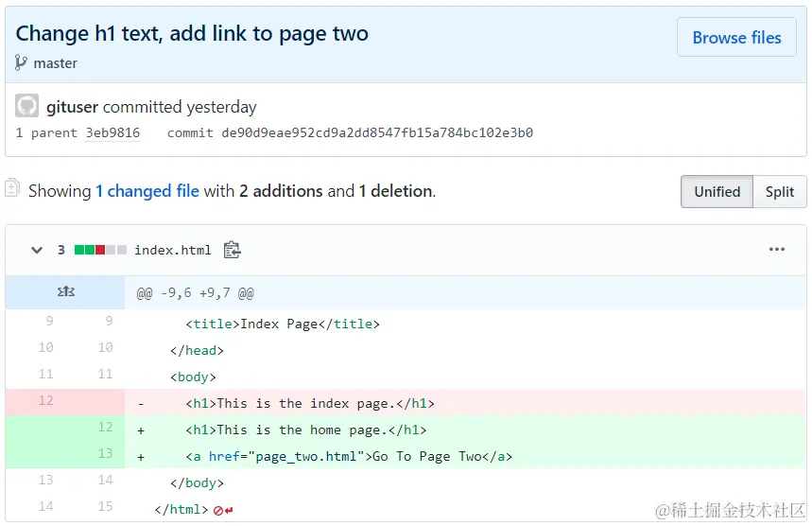This screenshot has width=812, height=526.
Task: Click old line number 12 on deleted row
Action: coord(45,400)
